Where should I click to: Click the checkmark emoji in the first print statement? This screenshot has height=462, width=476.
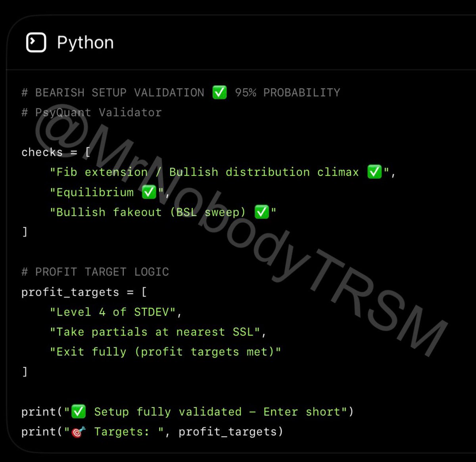(79, 412)
